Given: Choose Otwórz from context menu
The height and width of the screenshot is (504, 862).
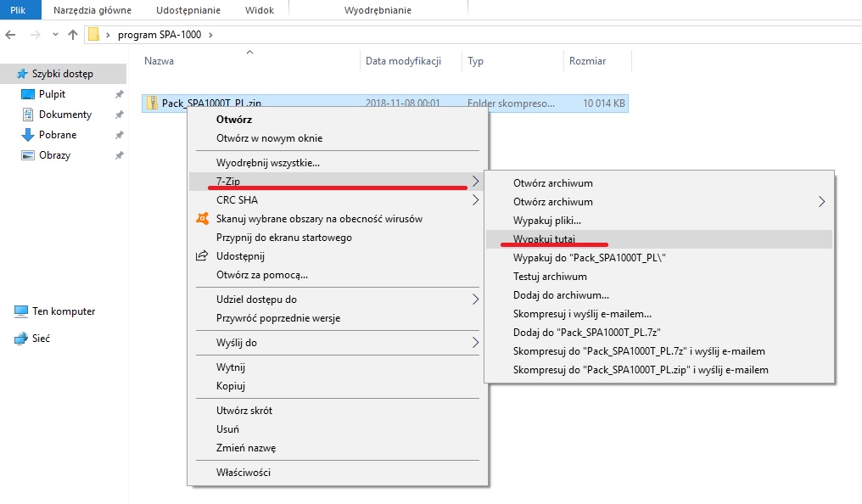Looking at the screenshot, I should [233, 120].
